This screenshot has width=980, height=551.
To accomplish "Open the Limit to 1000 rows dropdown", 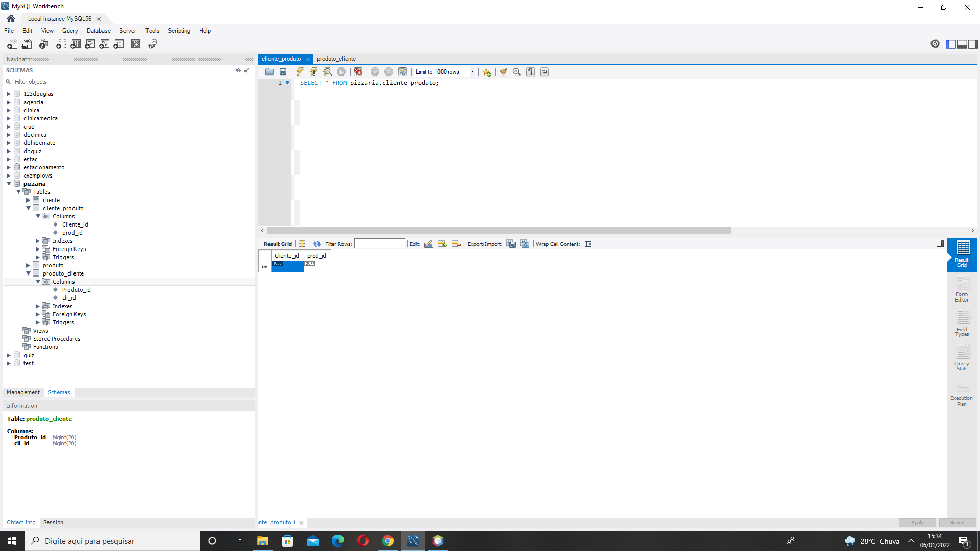I will pyautogui.click(x=472, y=72).
